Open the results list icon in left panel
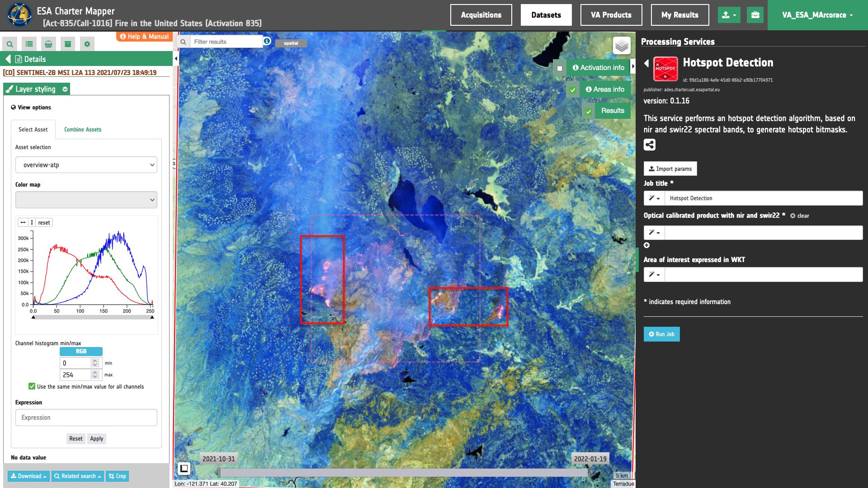 [x=29, y=44]
